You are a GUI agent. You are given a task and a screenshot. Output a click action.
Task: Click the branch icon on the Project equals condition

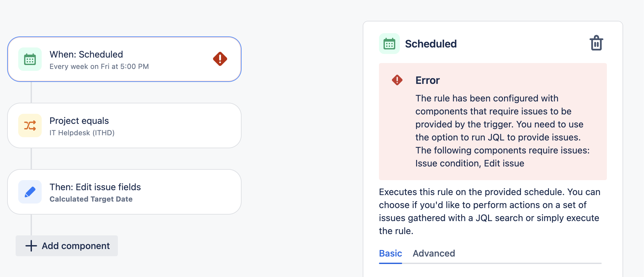tap(30, 125)
